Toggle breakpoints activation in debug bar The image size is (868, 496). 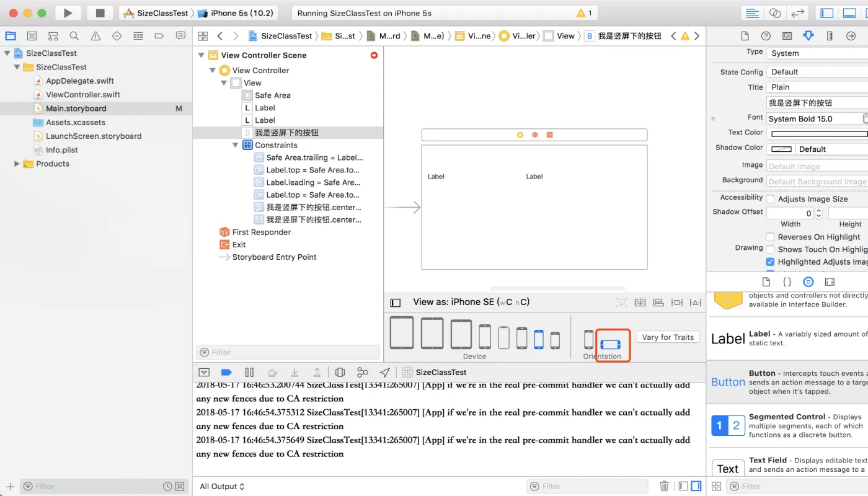[x=226, y=372]
